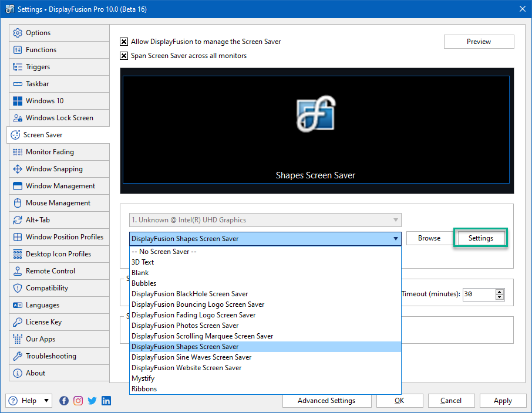The width and height of the screenshot is (532, 413).
Task: Open the Windows 10 logo icon
Action: (x=17, y=101)
